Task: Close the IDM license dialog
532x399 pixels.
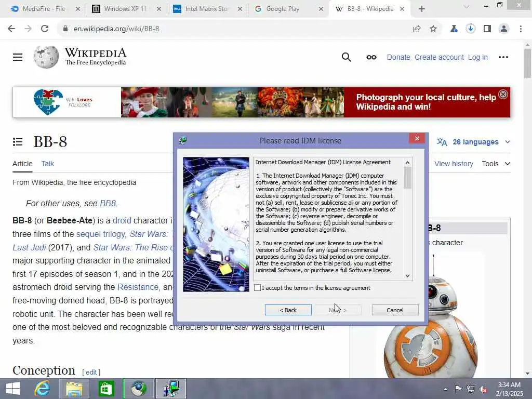Action: [x=417, y=138]
